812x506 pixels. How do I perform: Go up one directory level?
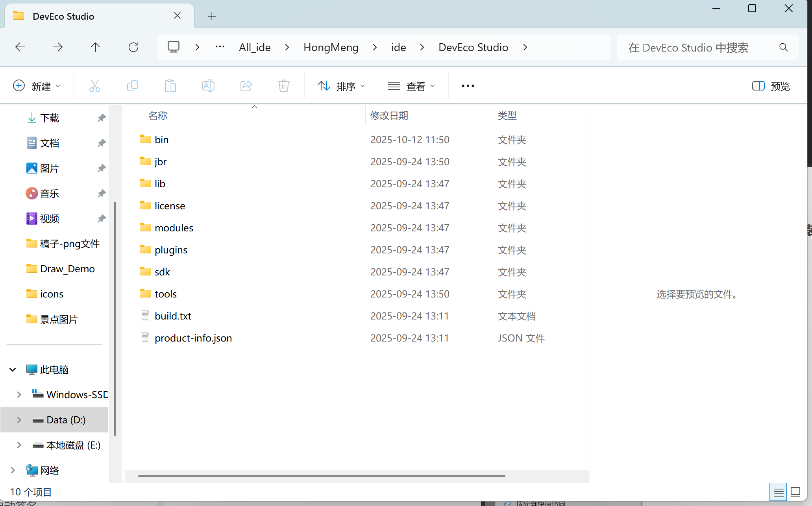[95, 47]
